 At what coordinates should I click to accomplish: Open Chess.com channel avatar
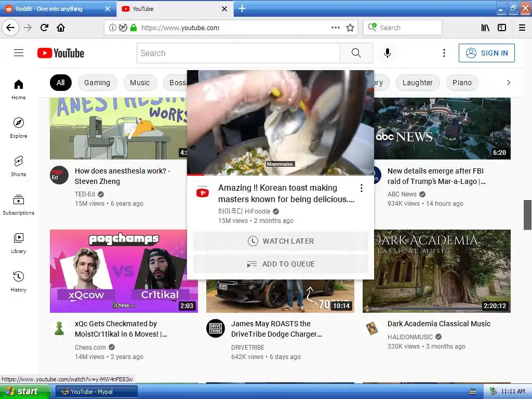coord(59,328)
